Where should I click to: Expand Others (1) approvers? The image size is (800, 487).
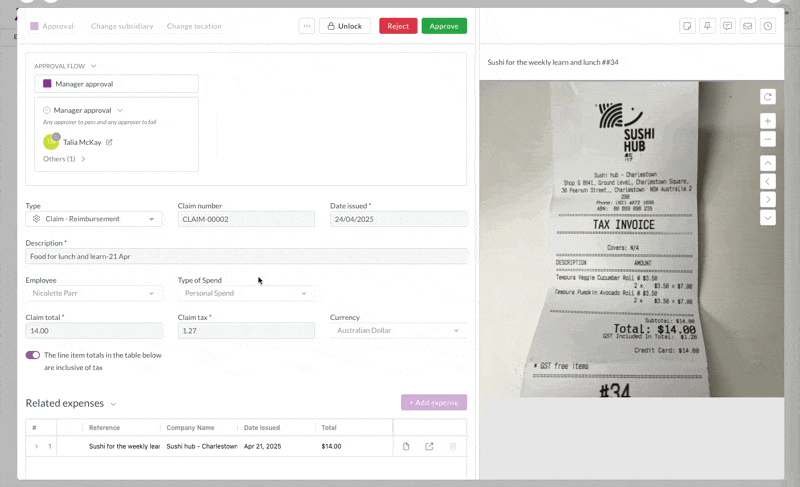(64, 159)
